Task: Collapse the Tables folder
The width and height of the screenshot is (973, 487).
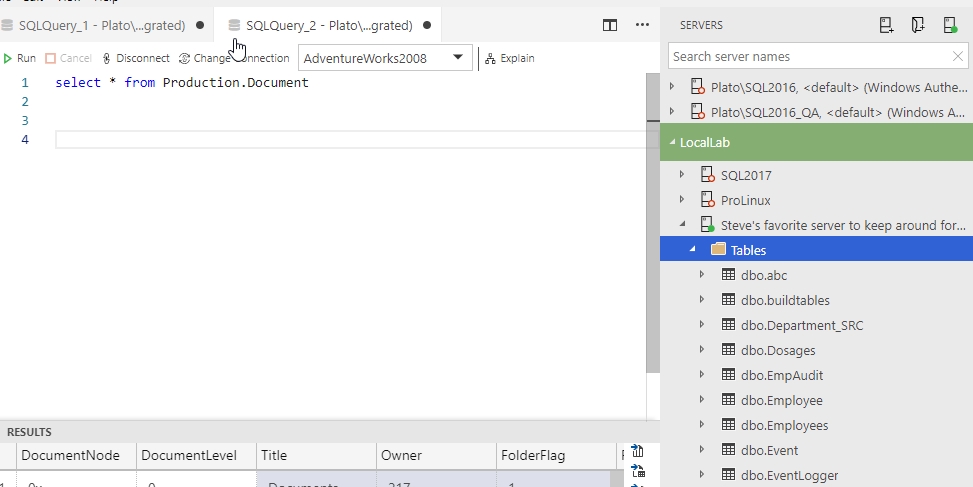Action: 693,249
